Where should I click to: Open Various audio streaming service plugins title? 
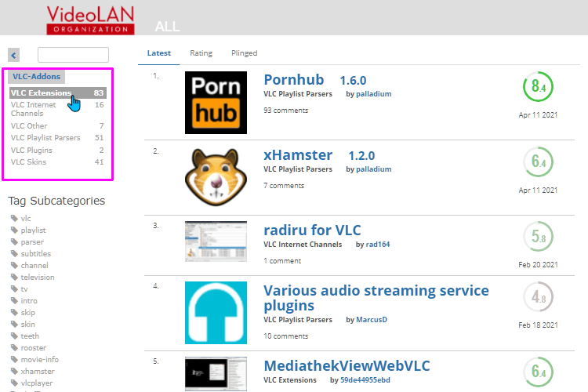376,298
